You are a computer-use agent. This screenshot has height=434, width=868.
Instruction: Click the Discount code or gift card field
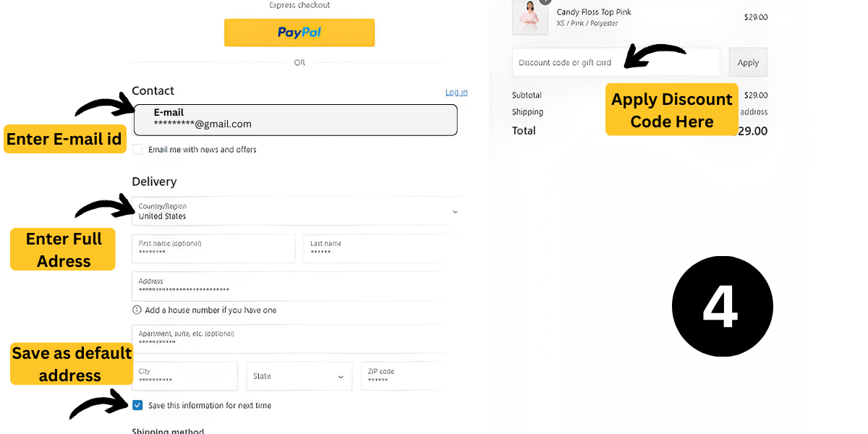(x=616, y=62)
